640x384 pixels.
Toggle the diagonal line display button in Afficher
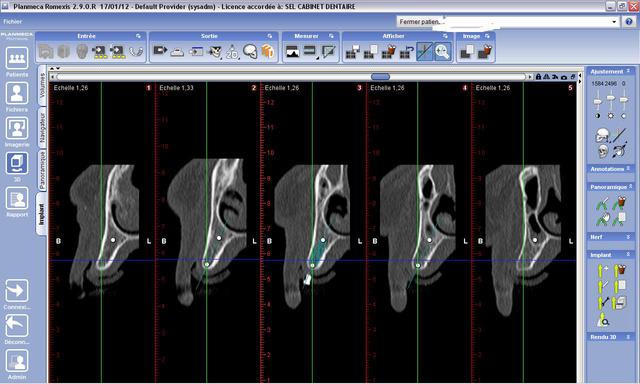coord(424,51)
